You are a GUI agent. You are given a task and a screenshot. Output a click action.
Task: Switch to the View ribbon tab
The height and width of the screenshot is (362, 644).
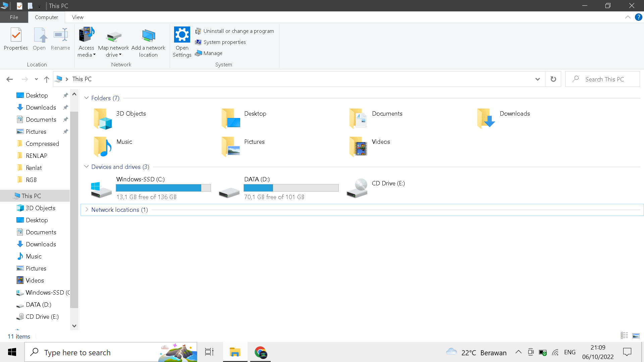(x=77, y=17)
